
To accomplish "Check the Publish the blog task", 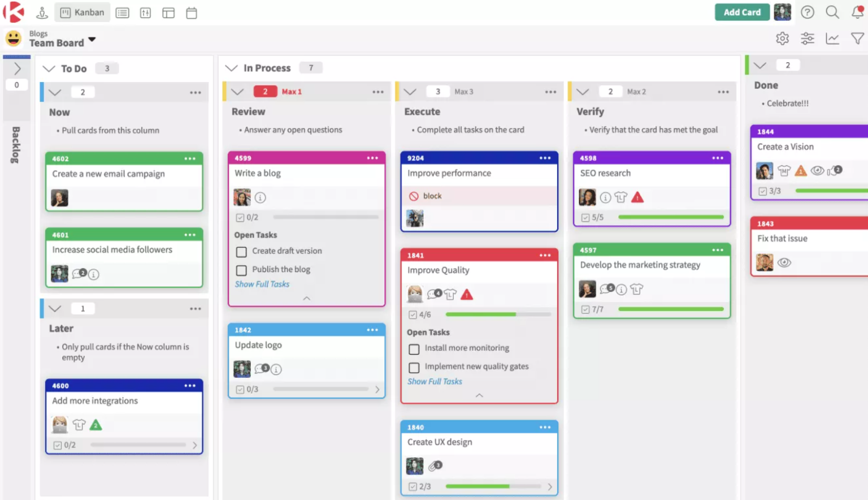I will click(241, 270).
